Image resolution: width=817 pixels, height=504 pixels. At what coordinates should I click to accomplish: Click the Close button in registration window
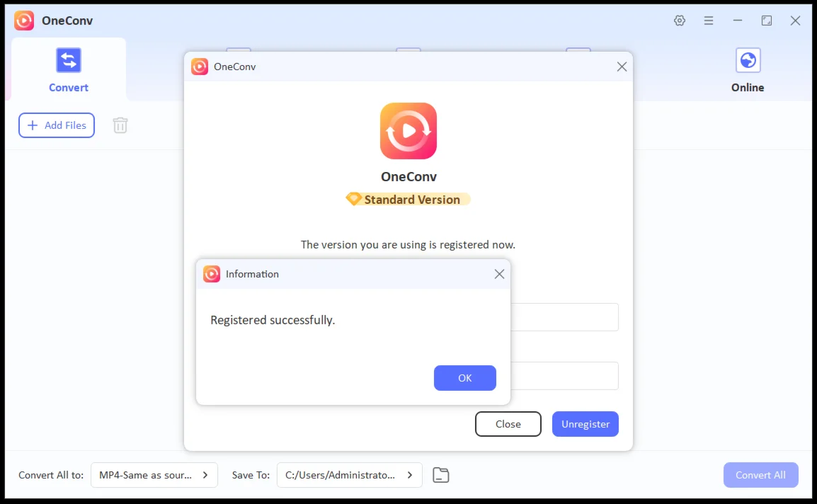click(x=508, y=424)
